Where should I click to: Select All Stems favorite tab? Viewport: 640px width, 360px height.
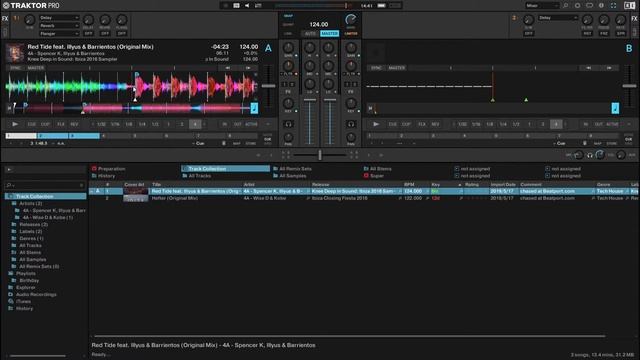coord(378,169)
